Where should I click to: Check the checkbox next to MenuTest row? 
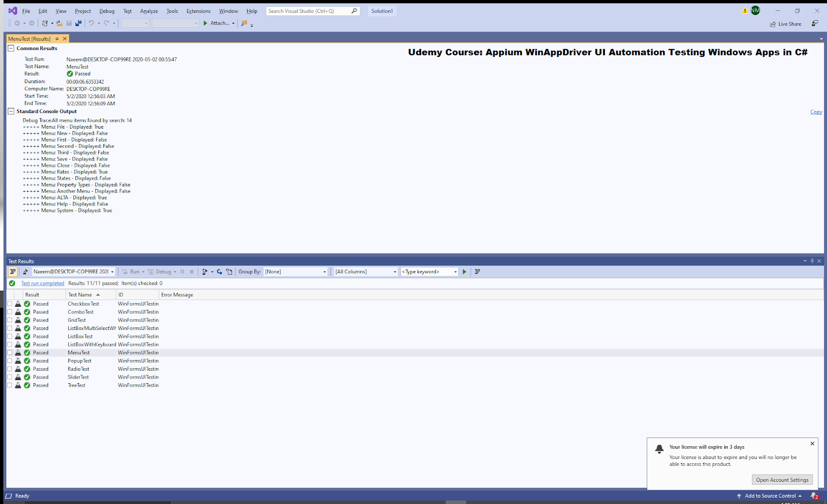10,353
